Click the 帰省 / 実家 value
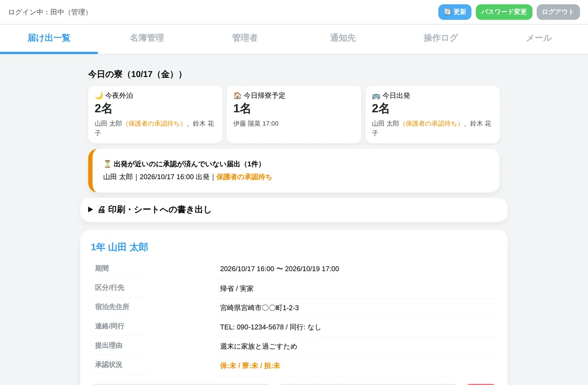Viewport: 588px width, 385px height. tap(237, 288)
